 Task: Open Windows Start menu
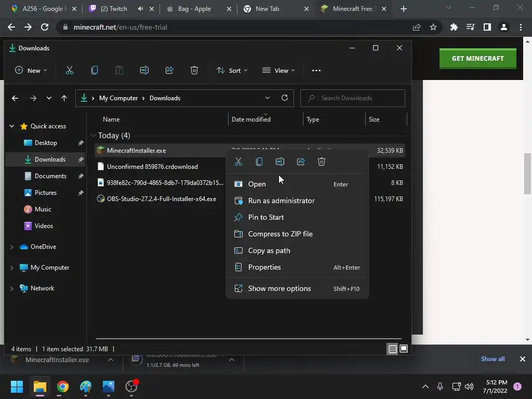[17, 387]
